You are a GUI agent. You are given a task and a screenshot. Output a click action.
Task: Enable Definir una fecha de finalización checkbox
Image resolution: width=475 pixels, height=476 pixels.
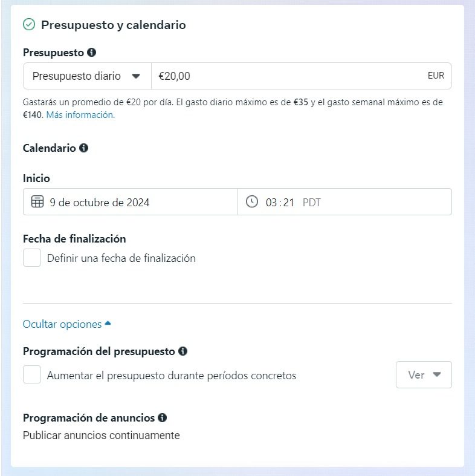click(32, 258)
